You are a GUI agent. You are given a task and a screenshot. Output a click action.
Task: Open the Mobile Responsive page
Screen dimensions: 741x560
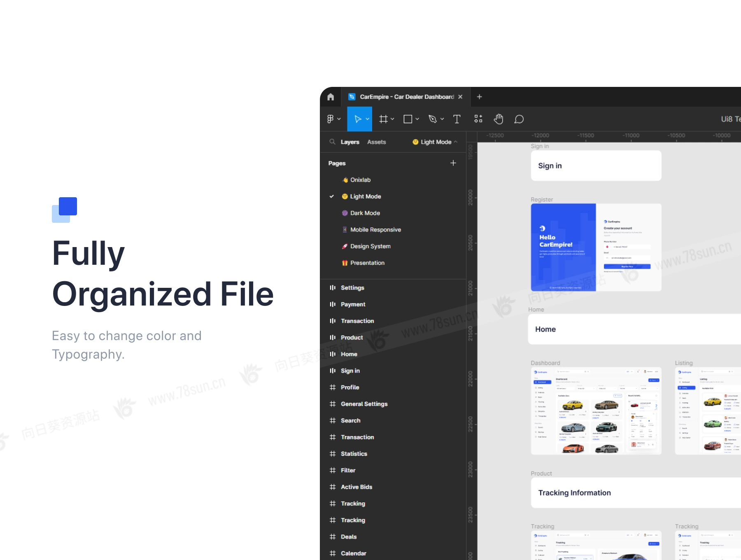point(393,230)
